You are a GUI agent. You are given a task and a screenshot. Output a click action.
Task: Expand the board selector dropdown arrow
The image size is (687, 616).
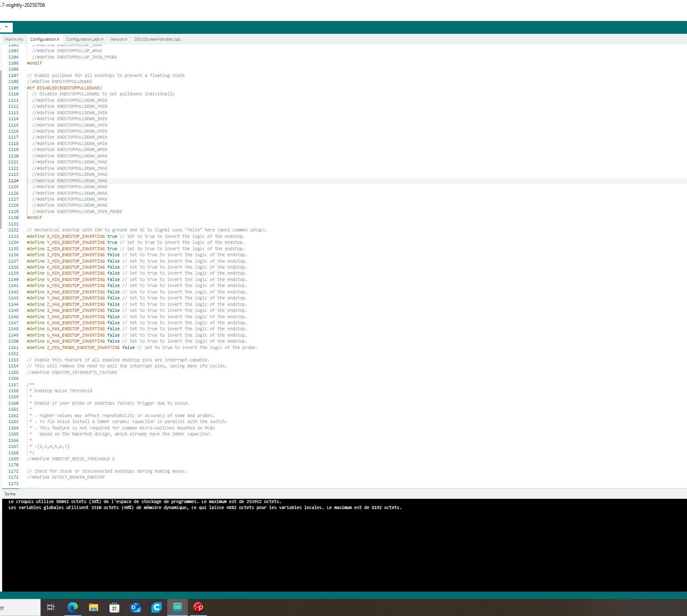tap(6, 27)
